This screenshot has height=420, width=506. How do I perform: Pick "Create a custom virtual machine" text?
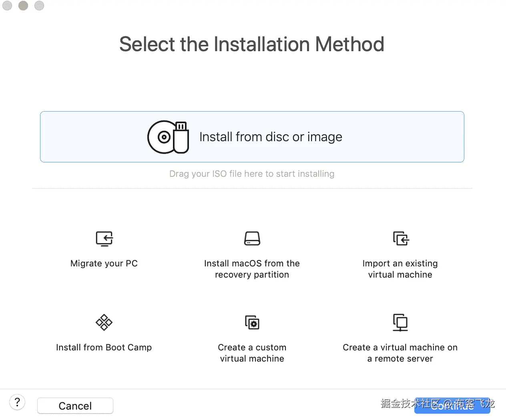[252, 353]
